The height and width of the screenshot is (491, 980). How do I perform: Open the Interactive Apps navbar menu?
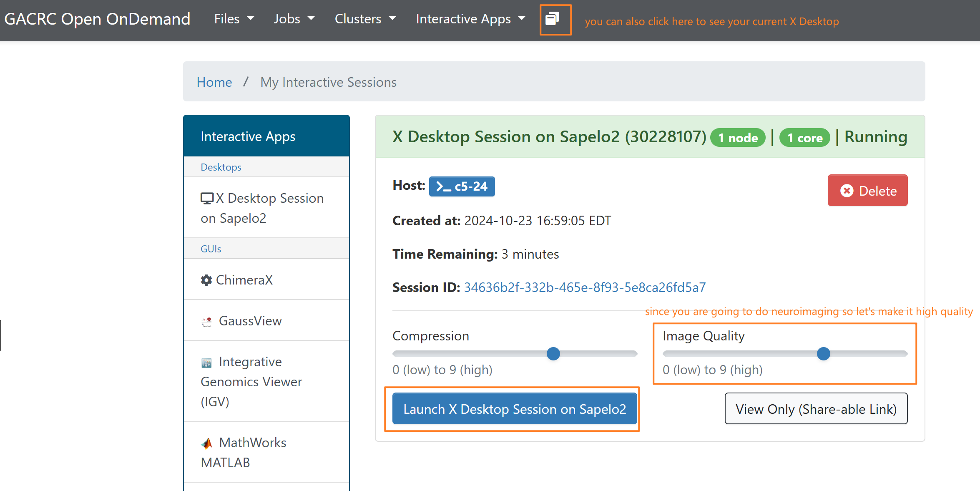[470, 19]
